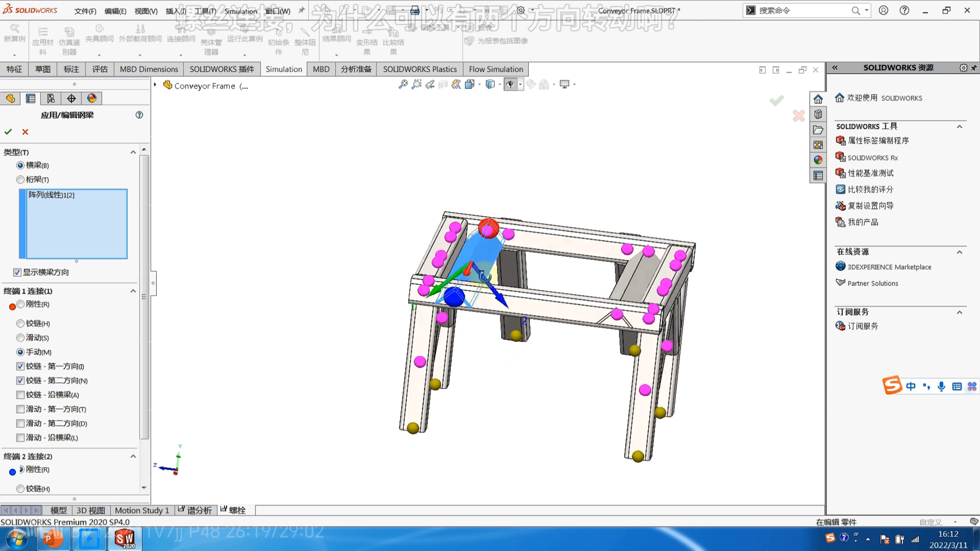Open the SOLIDWORKS Resources home tab
Screen dimensions: 980x551
click(x=818, y=99)
